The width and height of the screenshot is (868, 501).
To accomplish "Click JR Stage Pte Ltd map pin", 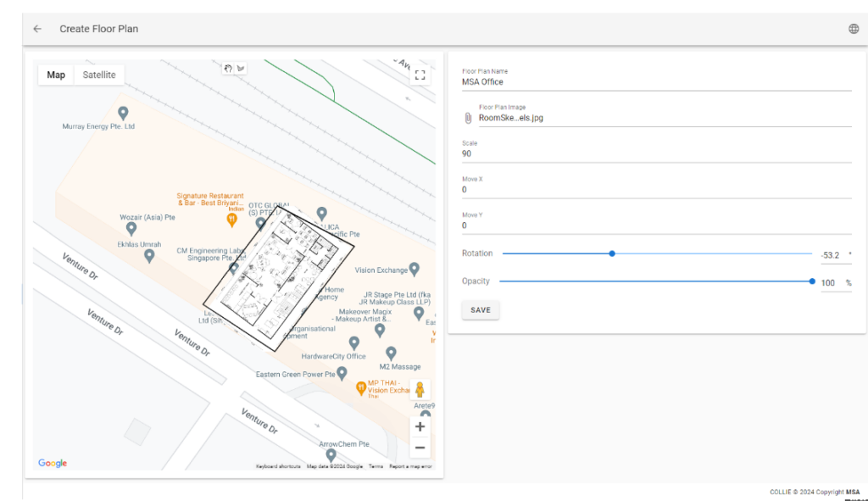I will coord(419,314).
